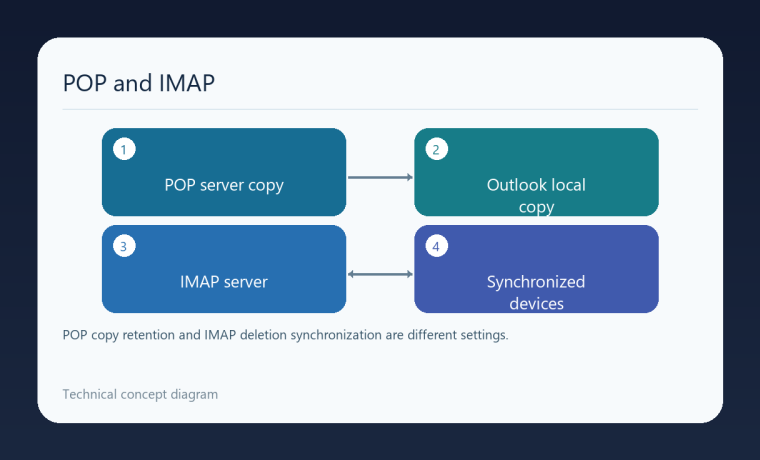Click the two-way arrow beside IMAP server
Image resolution: width=760 pixels, height=460 pixels.
point(380,274)
